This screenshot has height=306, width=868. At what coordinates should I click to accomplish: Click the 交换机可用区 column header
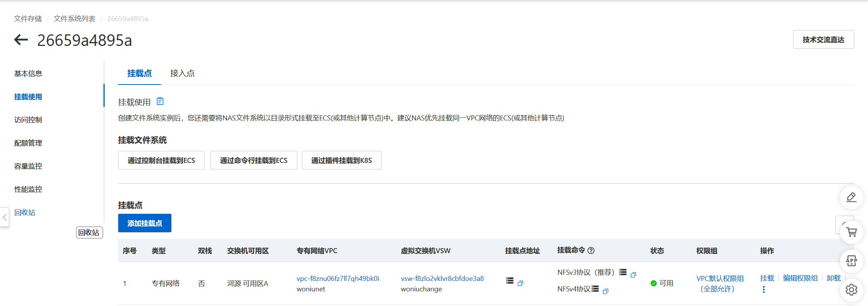pyautogui.click(x=248, y=251)
